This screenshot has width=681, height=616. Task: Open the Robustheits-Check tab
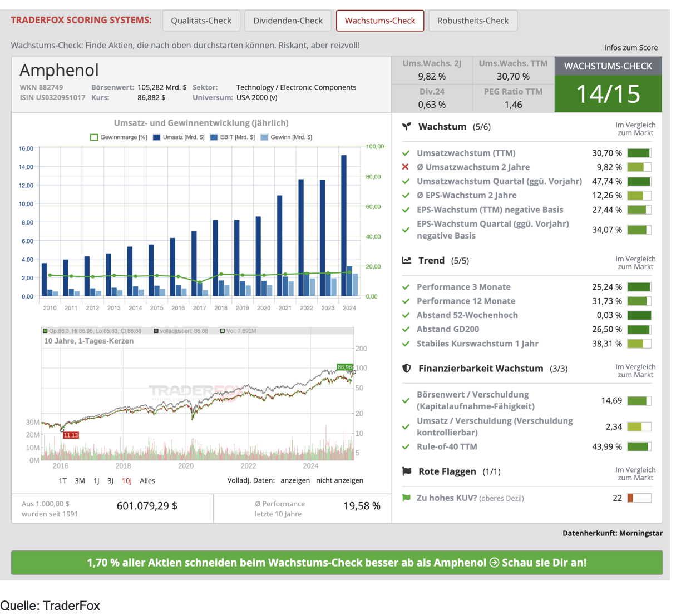473,21
